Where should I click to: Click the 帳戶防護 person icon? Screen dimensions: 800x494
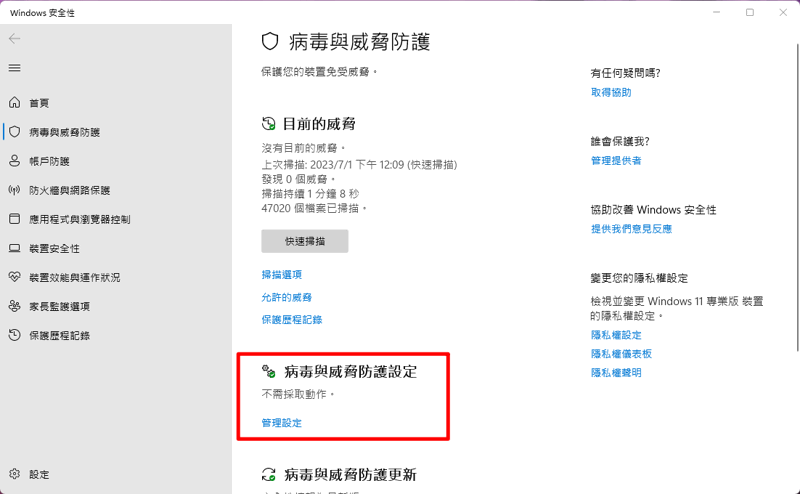pyautogui.click(x=14, y=161)
